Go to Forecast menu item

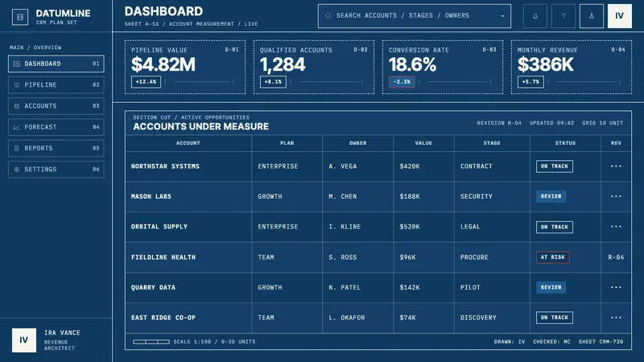[x=56, y=127]
